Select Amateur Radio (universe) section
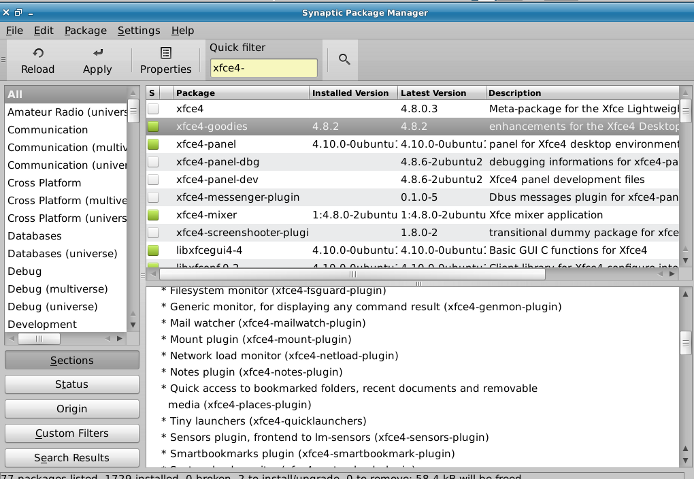 point(66,112)
